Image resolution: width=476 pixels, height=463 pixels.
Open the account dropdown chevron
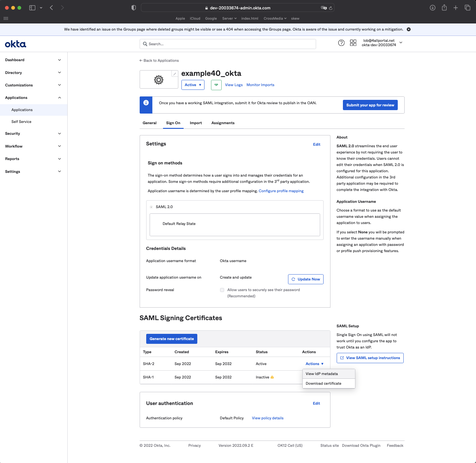coord(401,43)
